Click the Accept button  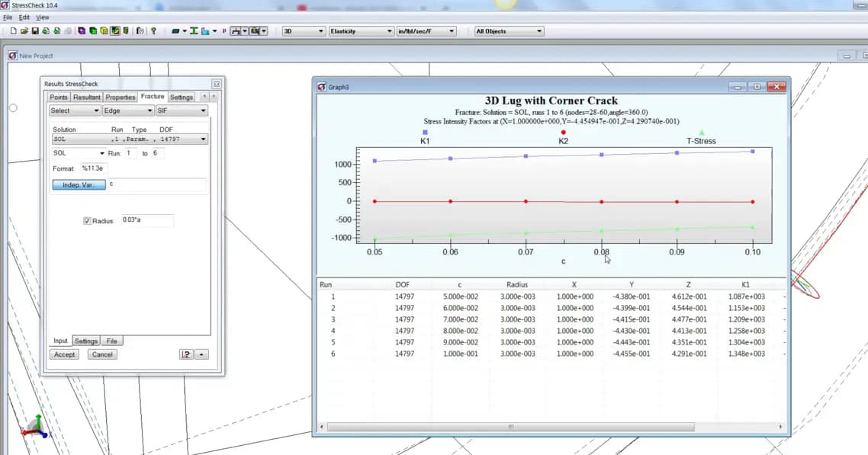(64, 354)
